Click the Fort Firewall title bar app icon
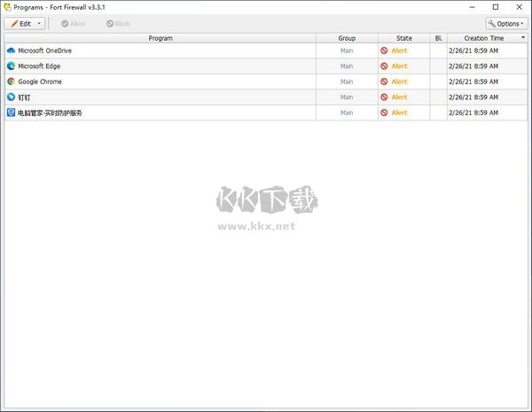 pyautogui.click(x=7, y=7)
